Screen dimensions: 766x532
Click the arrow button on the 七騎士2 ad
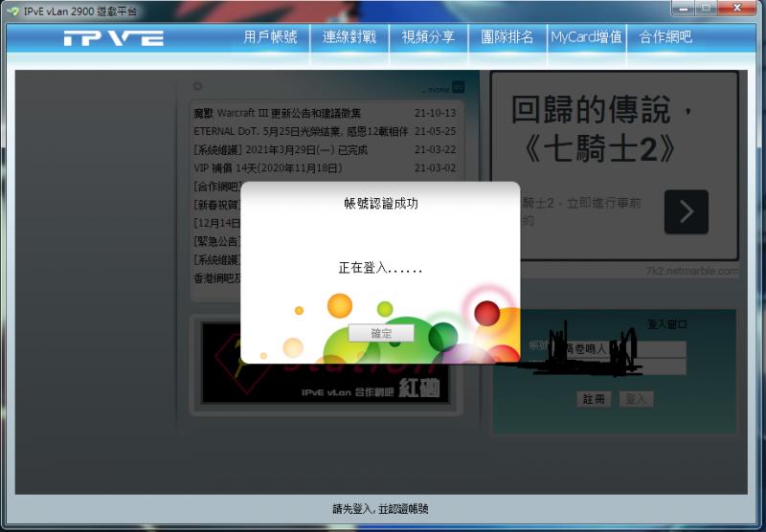687,211
